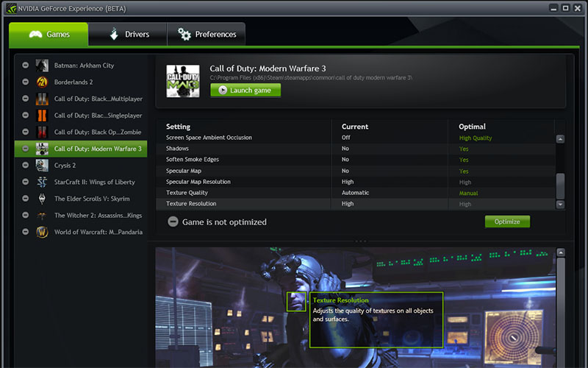
Task: Click the Crysis 2 game icon
Action: click(x=42, y=165)
